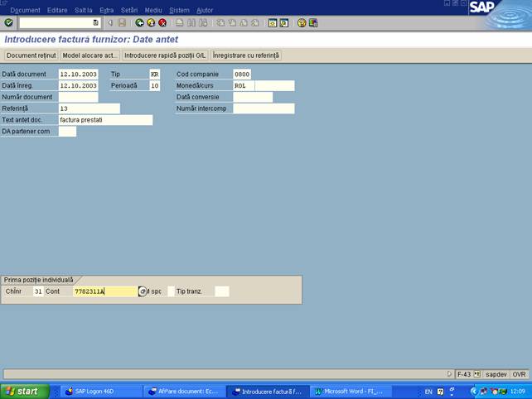Viewport: 532px width, 399px height.
Task: Click the Referință input field
Action: click(89, 108)
